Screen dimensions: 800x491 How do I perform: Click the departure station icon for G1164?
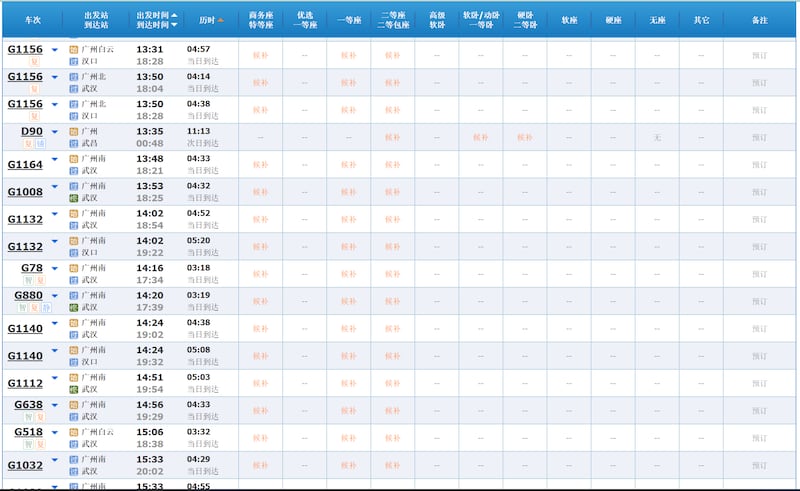(74, 158)
